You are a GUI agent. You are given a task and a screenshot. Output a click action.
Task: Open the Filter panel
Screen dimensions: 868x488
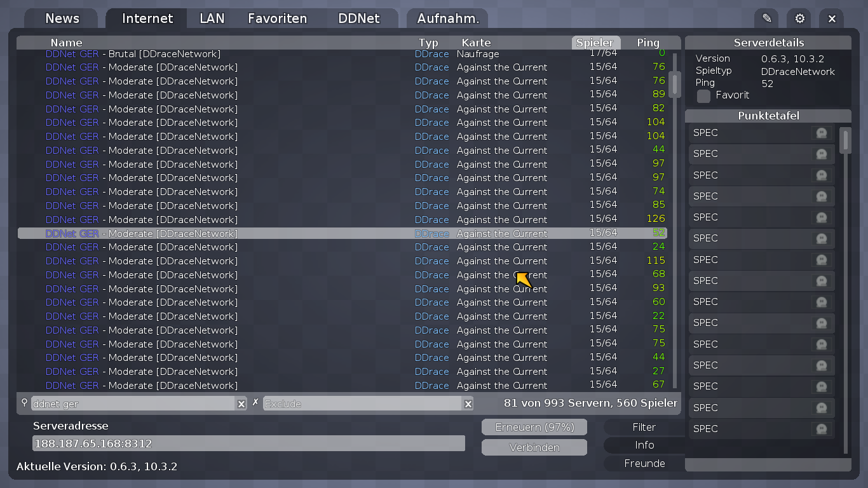(644, 427)
